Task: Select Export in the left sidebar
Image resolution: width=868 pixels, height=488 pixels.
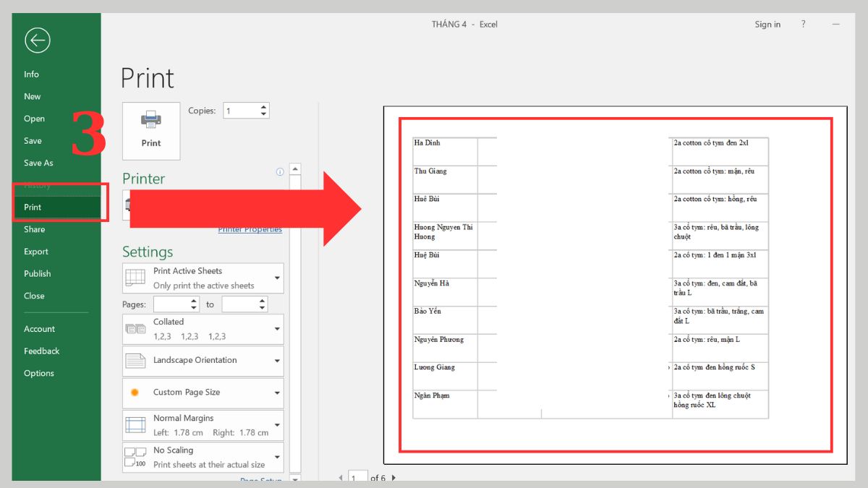Action: pos(35,251)
